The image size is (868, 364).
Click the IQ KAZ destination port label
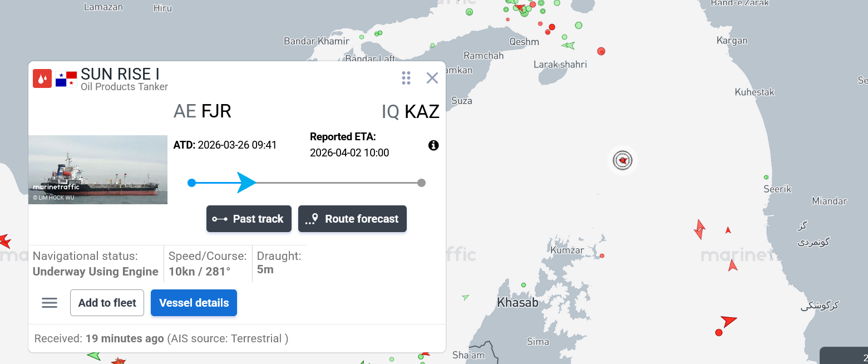411,111
